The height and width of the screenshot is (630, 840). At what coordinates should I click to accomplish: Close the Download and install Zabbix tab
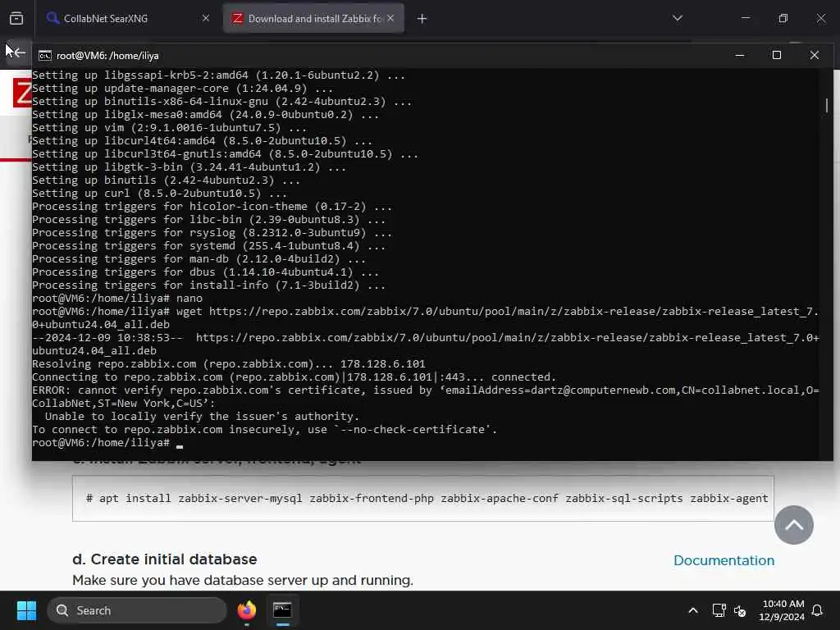tap(390, 19)
